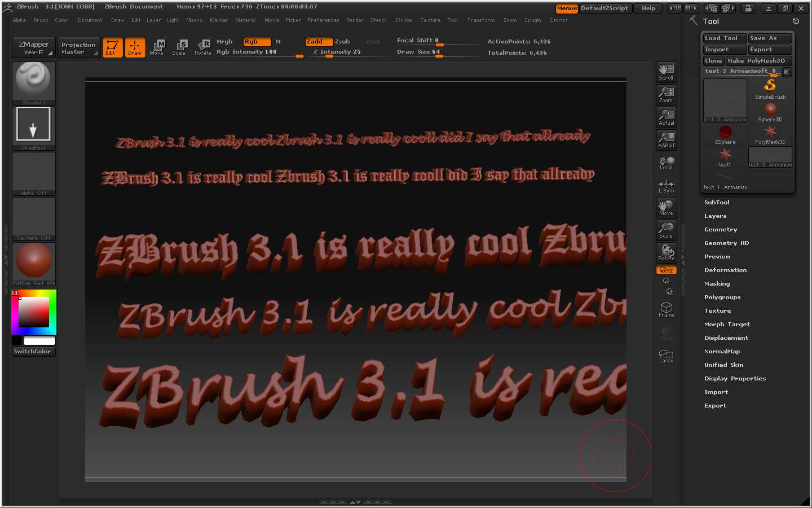Expand the Masking section
Screen dimensions: 812x508
click(717, 284)
